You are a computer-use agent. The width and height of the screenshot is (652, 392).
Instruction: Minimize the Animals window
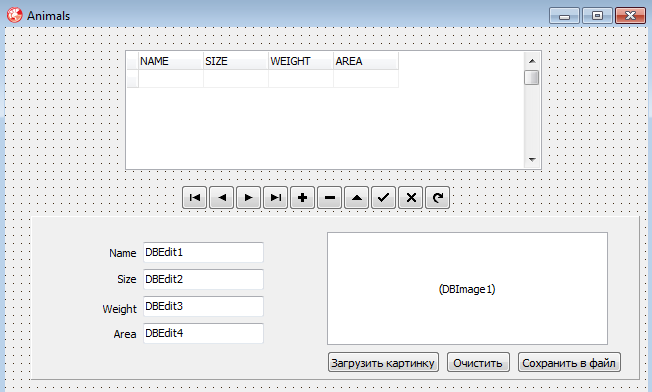tap(564, 16)
